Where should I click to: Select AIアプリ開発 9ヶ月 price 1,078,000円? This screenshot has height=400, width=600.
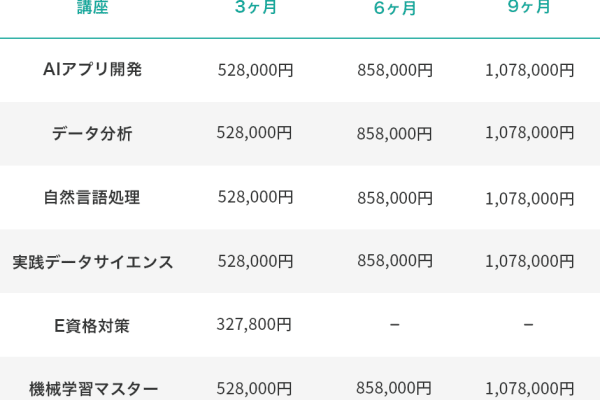pyautogui.click(x=529, y=70)
